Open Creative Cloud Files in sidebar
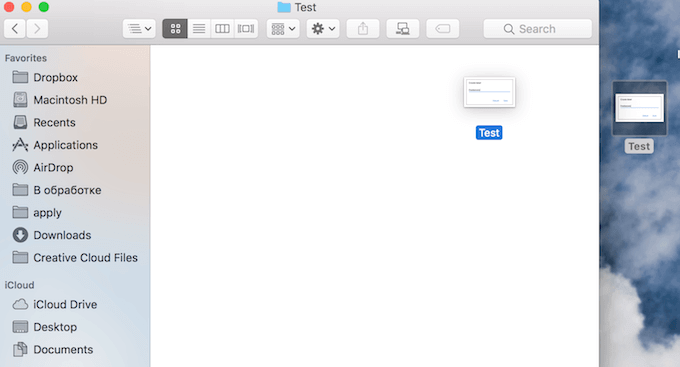Image resolution: width=680 pixels, height=367 pixels. (x=85, y=258)
